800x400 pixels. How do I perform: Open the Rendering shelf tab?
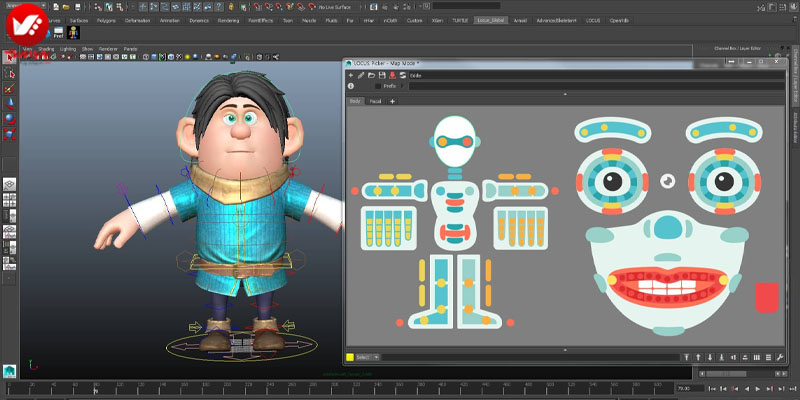pyautogui.click(x=228, y=21)
